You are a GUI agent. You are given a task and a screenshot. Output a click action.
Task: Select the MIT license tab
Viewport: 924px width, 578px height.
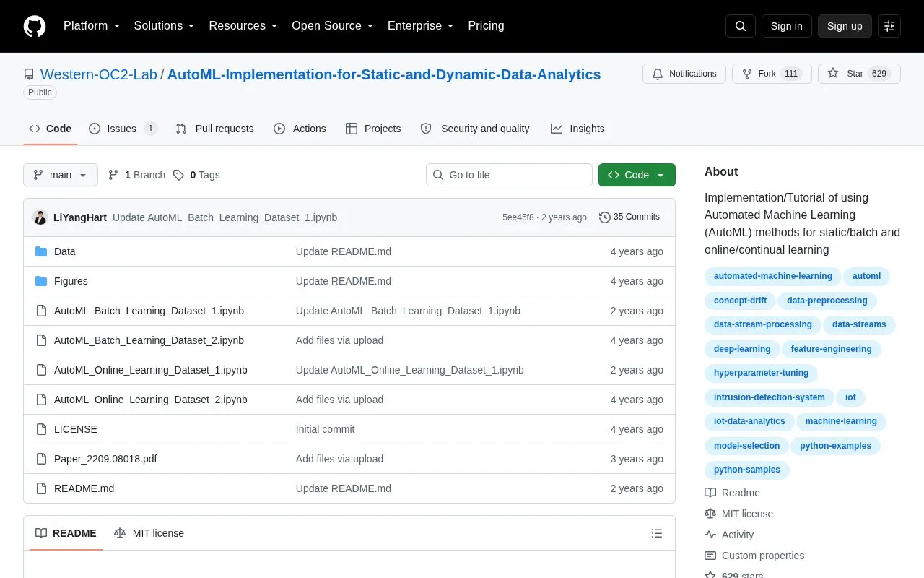[x=149, y=533]
